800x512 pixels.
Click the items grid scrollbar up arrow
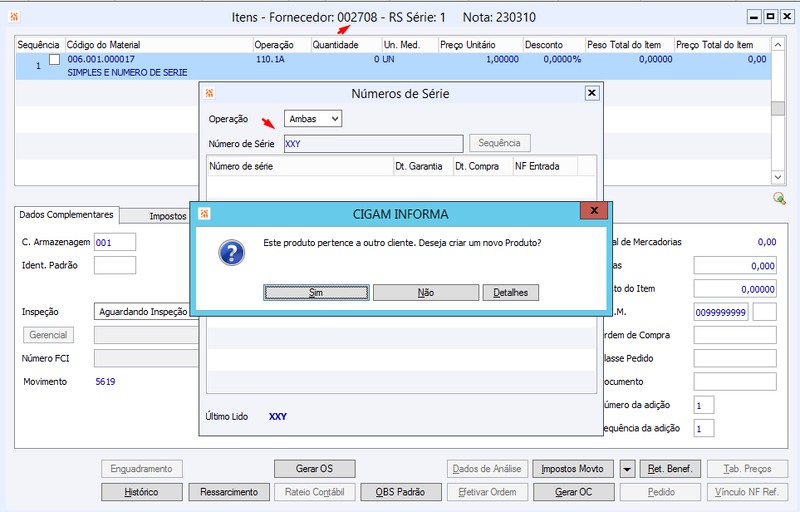tap(778, 45)
